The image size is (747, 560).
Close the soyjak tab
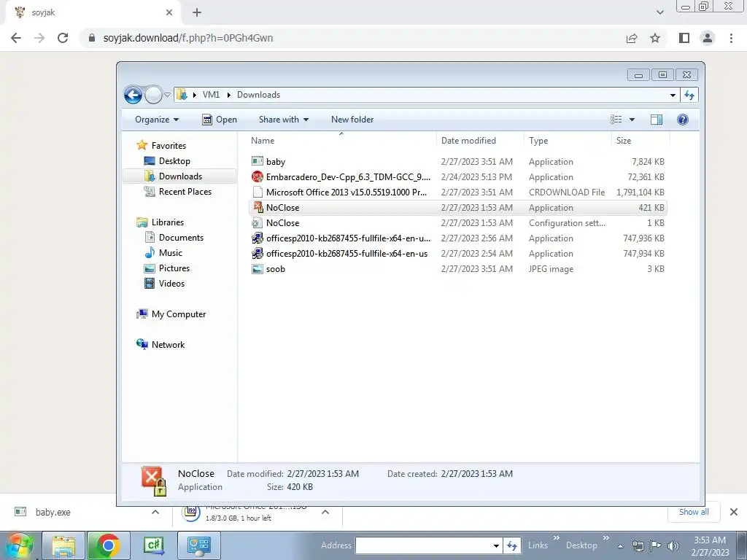tap(169, 12)
